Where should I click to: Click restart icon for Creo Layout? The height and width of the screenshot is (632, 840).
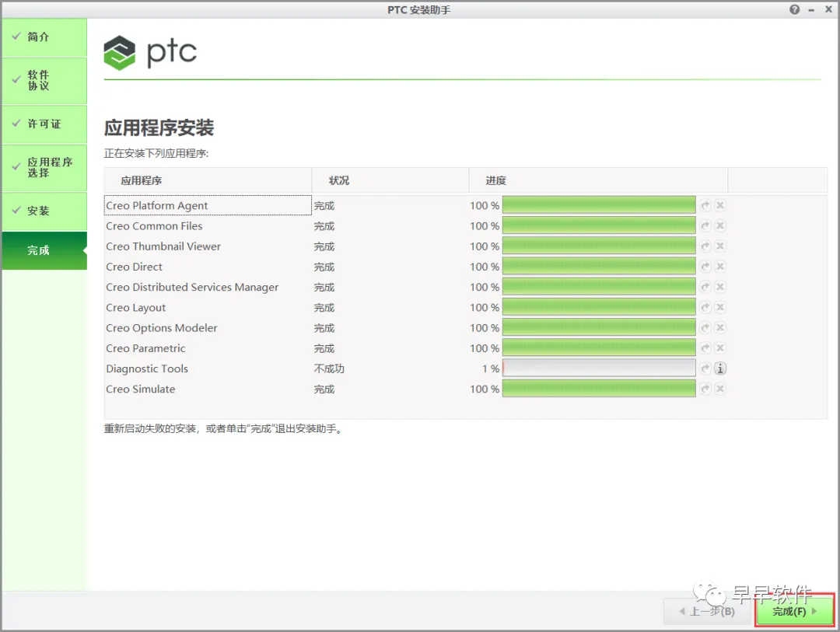tap(705, 307)
